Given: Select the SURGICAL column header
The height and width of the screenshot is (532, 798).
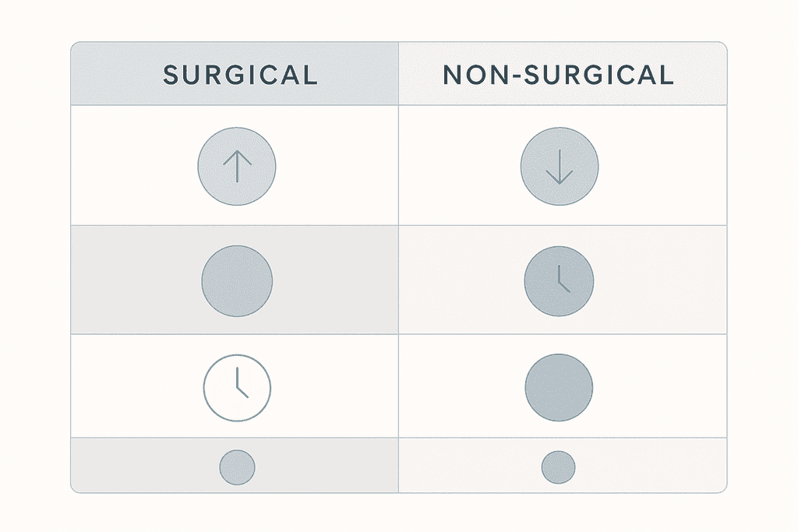Looking at the screenshot, I should [240, 75].
